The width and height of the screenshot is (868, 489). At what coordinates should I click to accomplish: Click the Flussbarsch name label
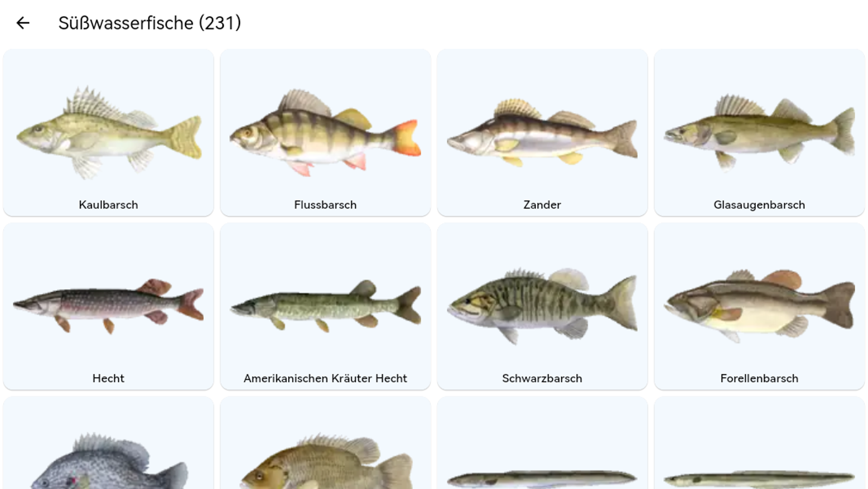pyautogui.click(x=325, y=205)
